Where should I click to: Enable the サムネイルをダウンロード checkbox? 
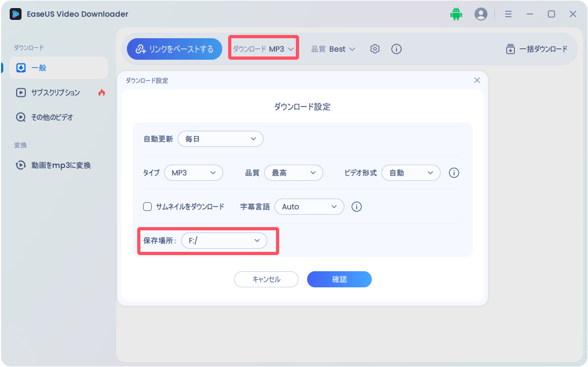(146, 207)
